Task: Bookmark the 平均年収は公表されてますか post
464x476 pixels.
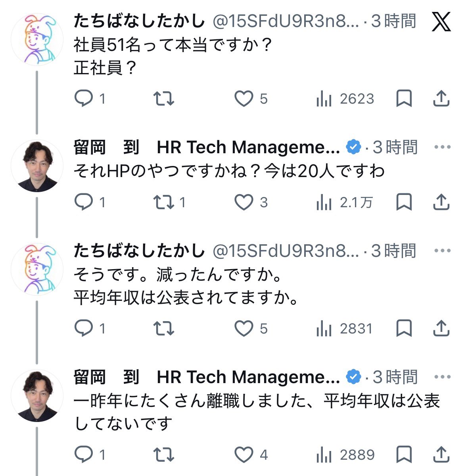Action: 404,328
